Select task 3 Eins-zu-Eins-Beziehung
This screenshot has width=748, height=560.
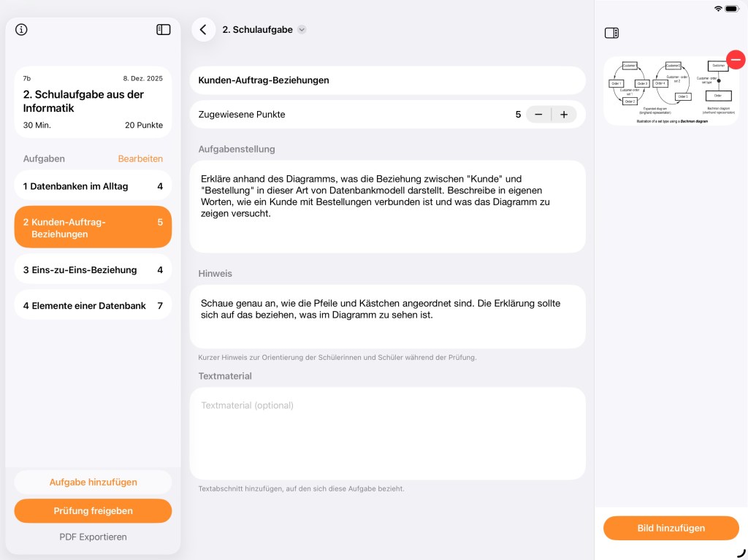[x=93, y=269]
